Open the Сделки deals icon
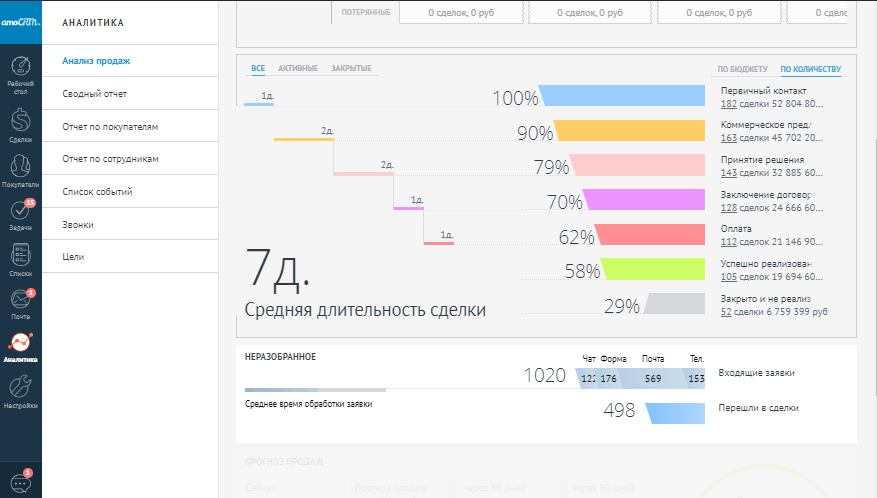 click(x=20, y=124)
